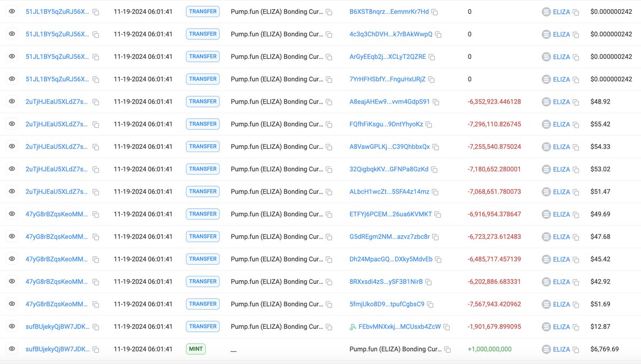The image size is (641, 364).
Task: Copy ELIZA token in the $6,769.69 row
Action: click(x=576, y=350)
